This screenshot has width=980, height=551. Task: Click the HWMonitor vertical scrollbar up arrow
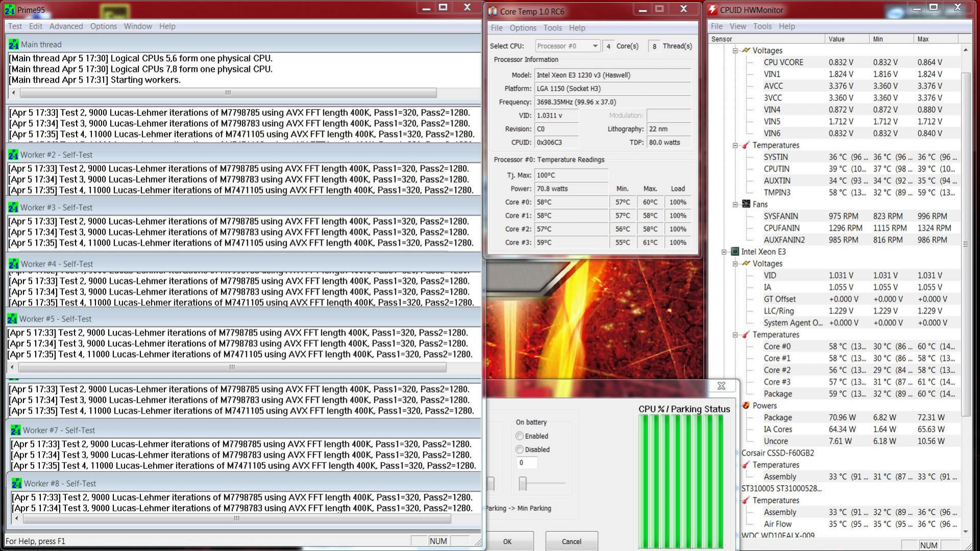[x=965, y=50]
